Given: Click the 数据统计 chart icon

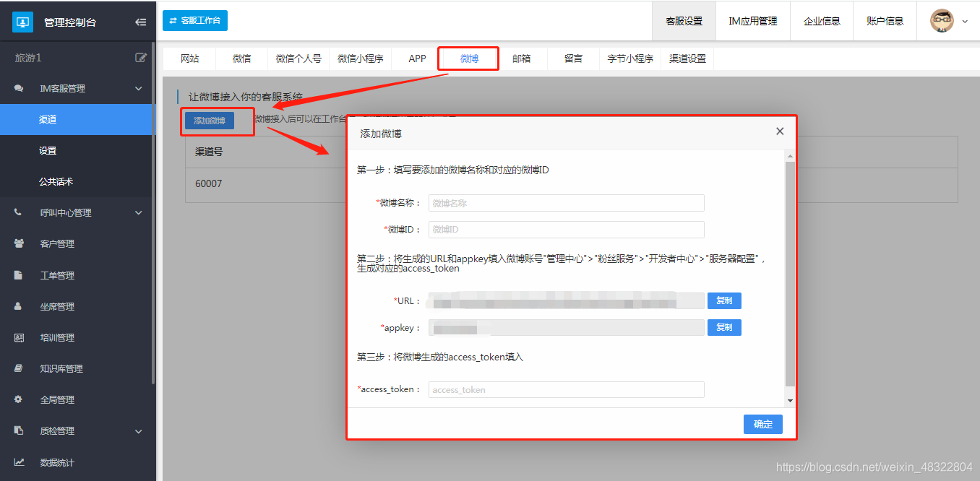Looking at the screenshot, I should pos(19,462).
